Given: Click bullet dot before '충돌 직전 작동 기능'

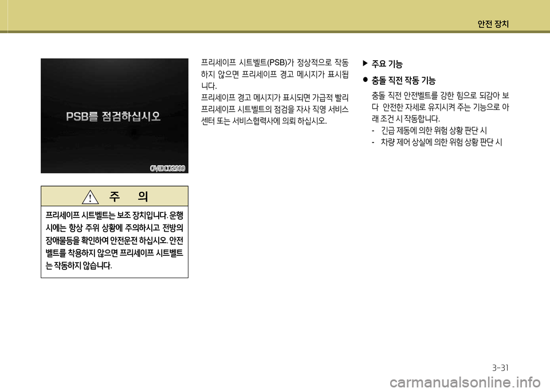Looking at the screenshot, I should coord(365,80).
